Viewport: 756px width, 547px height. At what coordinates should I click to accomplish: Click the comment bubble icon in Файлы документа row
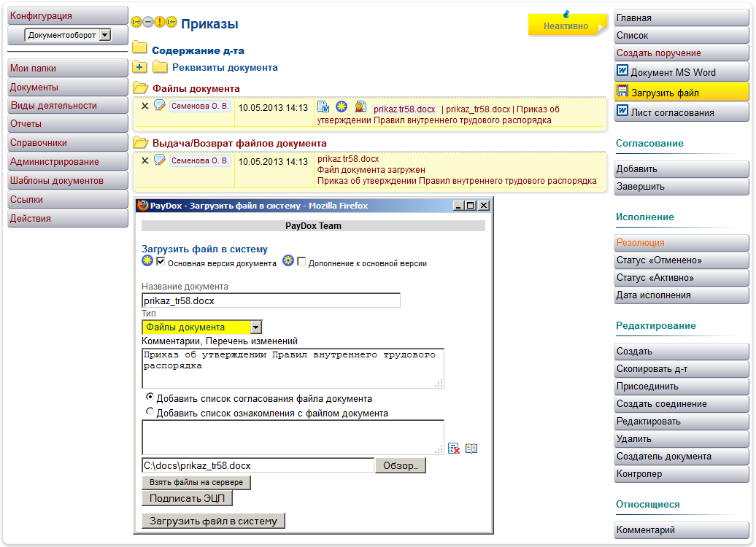tap(159, 106)
